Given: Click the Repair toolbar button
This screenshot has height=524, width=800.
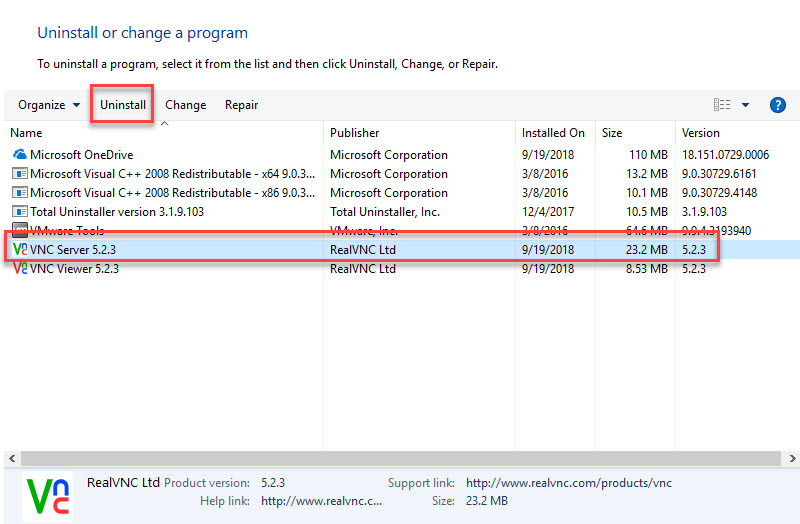Looking at the screenshot, I should coord(241,105).
